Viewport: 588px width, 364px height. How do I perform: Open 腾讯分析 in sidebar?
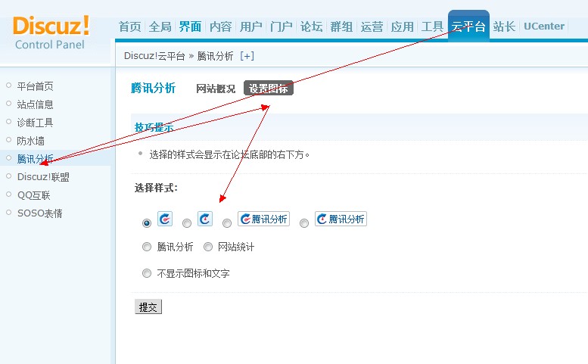tap(35, 159)
